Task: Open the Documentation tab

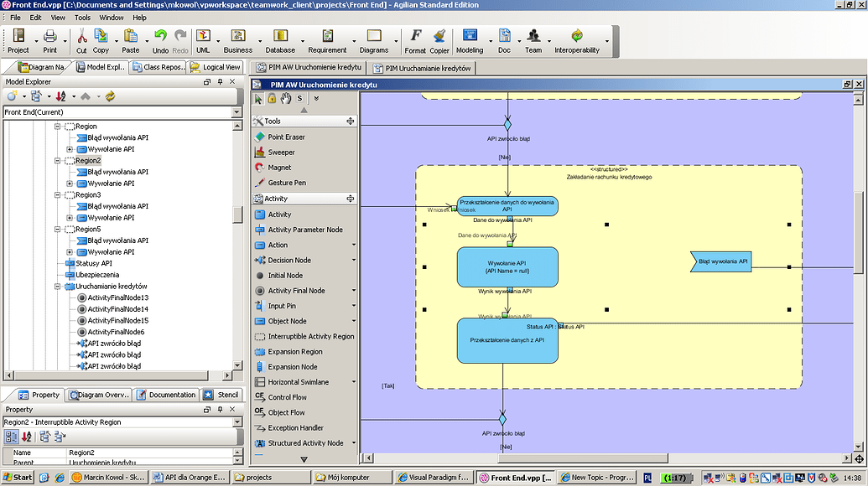Action: point(166,395)
